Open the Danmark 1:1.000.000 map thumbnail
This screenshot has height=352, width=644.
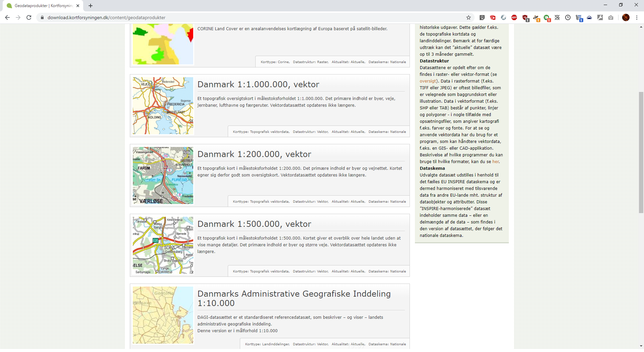(x=163, y=106)
